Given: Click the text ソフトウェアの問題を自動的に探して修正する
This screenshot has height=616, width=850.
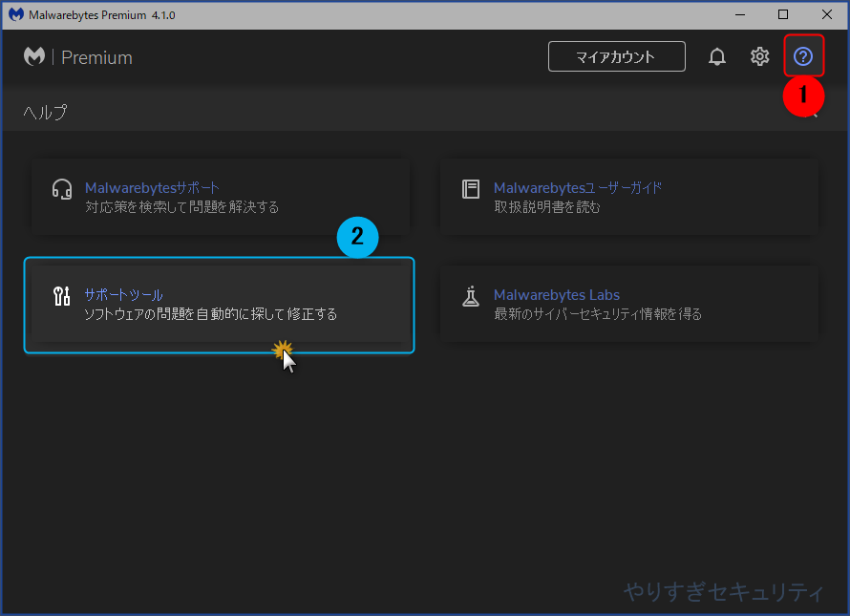Looking at the screenshot, I should pos(210,314).
